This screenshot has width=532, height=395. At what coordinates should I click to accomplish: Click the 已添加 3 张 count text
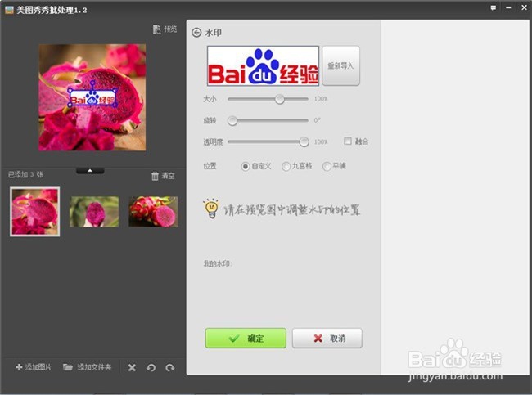[x=25, y=175]
